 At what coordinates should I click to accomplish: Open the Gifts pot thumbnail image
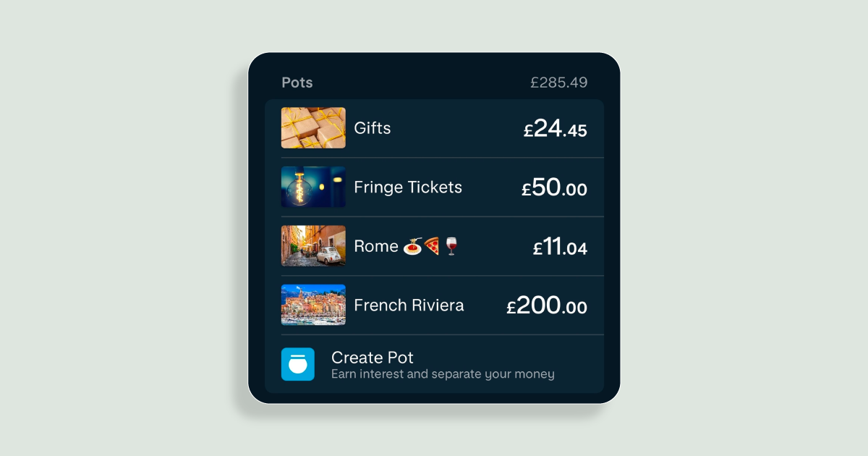313,128
